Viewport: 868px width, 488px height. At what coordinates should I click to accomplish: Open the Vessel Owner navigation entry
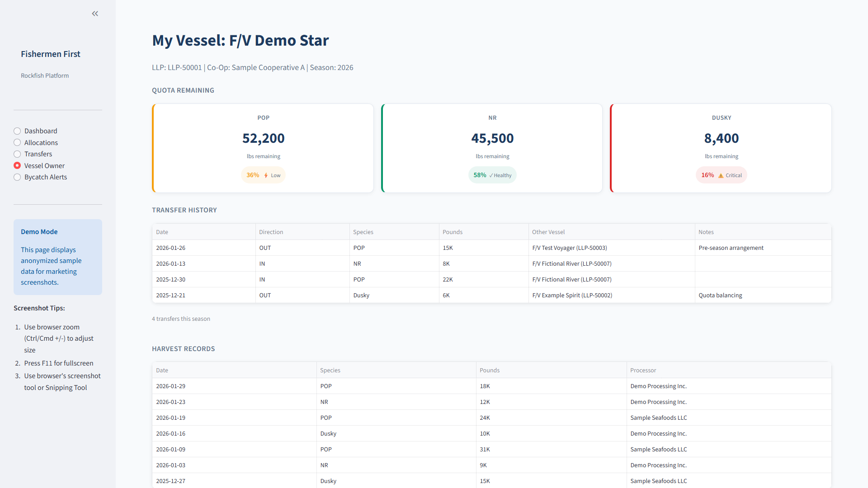tap(45, 165)
